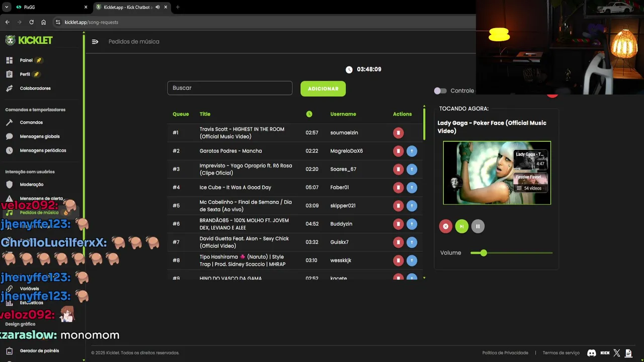The height and width of the screenshot is (362, 644).
Task: Move Garotos Podres - Mancha up the queue
Action: (x=412, y=151)
